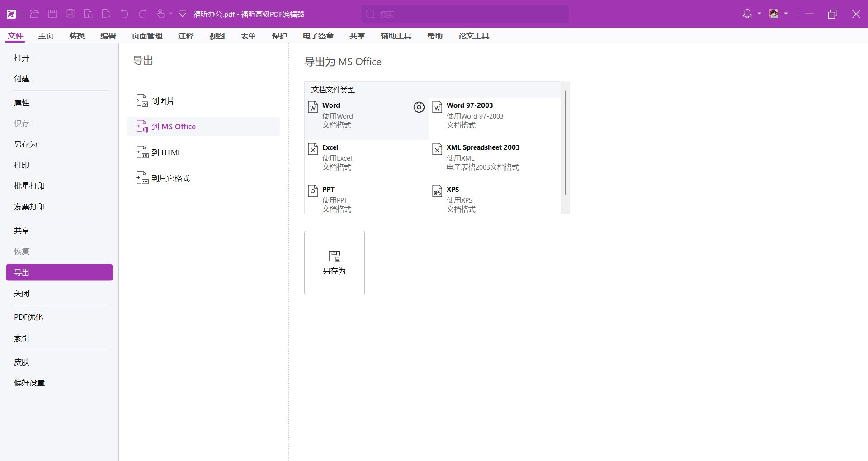The width and height of the screenshot is (868, 461).
Task: Open the 视图 tab
Action: point(217,36)
